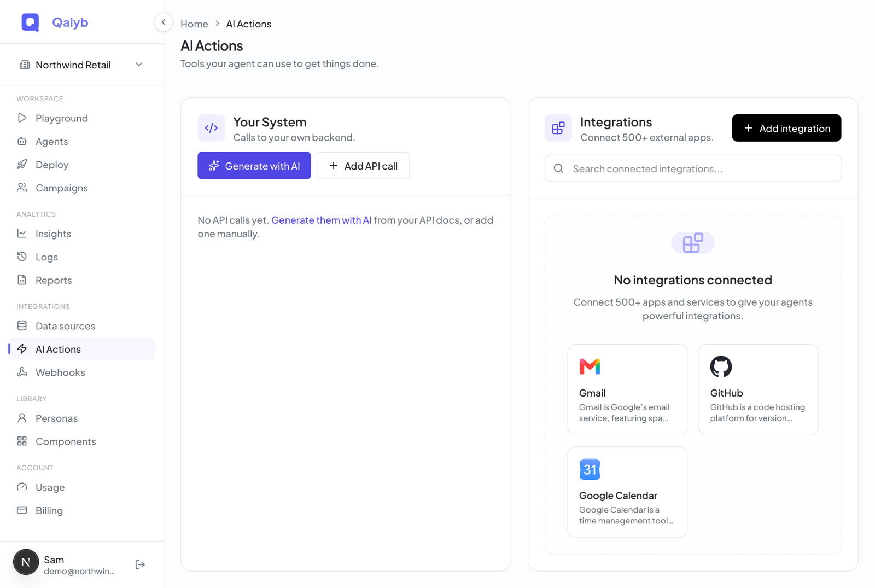
Task: Open the Deploy section
Action: pos(82,164)
